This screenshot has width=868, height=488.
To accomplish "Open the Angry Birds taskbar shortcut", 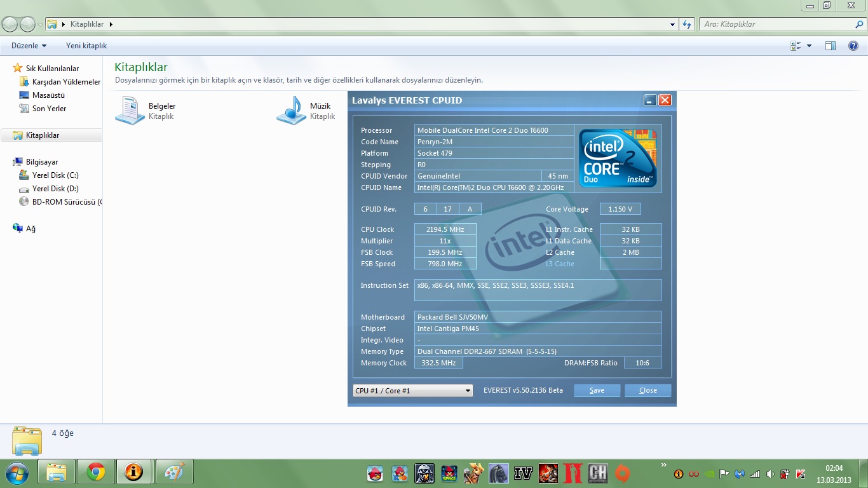I will pos(376,473).
